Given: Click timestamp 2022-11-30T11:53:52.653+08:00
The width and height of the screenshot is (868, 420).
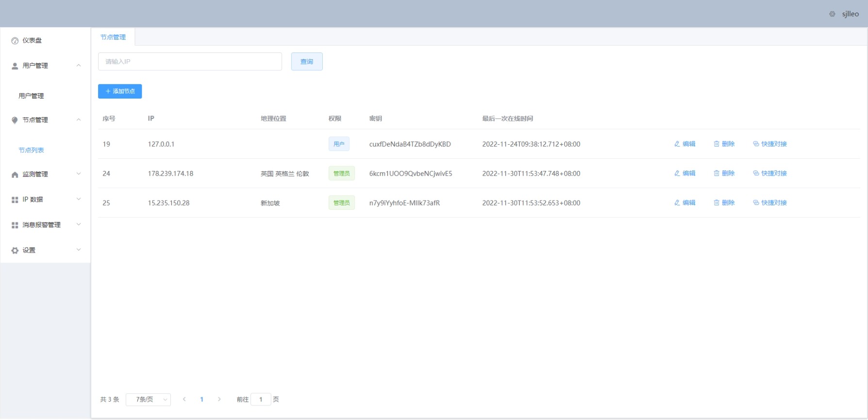Looking at the screenshot, I should 531,203.
